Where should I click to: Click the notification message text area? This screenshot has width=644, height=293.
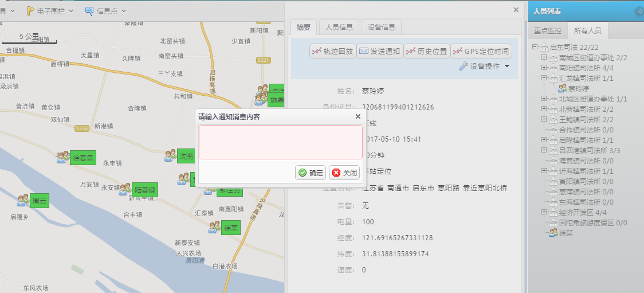pos(280,142)
